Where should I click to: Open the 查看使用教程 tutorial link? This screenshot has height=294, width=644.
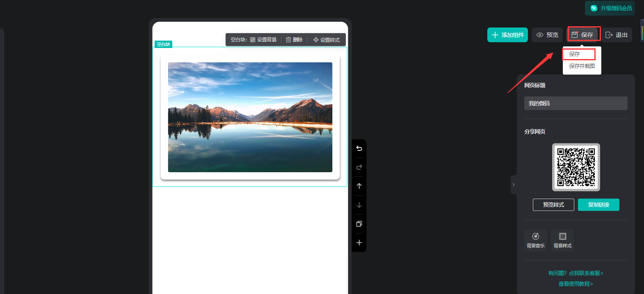click(x=575, y=284)
